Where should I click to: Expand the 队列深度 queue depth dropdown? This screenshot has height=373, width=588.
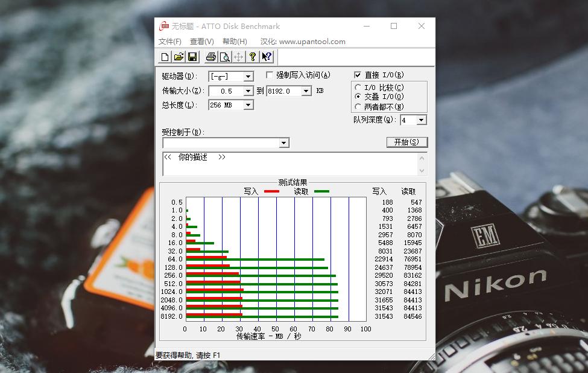click(421, 120)
